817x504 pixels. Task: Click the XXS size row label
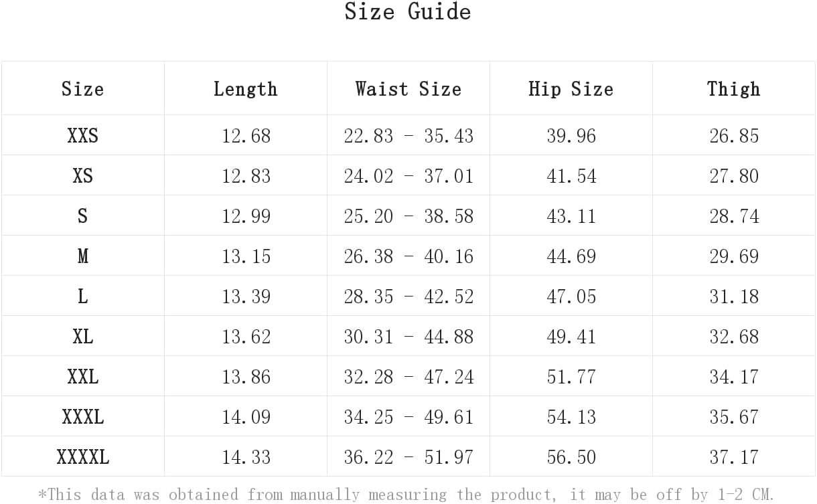click(82, 136)
